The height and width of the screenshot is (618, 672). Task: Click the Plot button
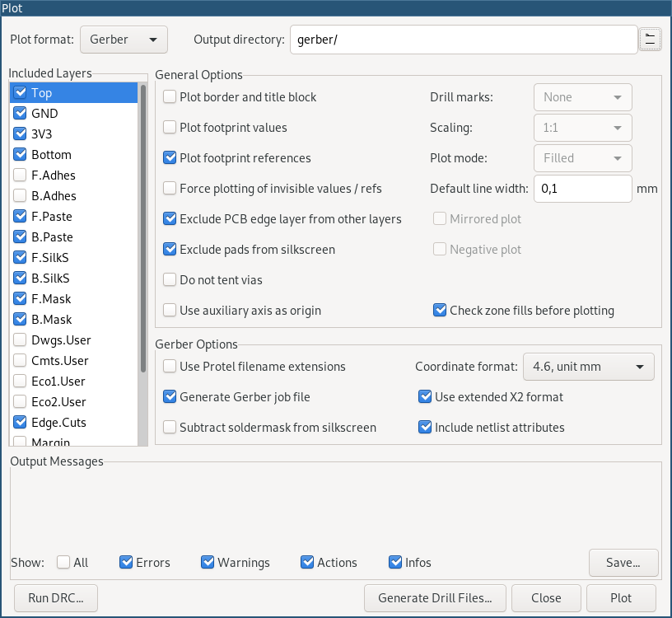pos(621,598)
